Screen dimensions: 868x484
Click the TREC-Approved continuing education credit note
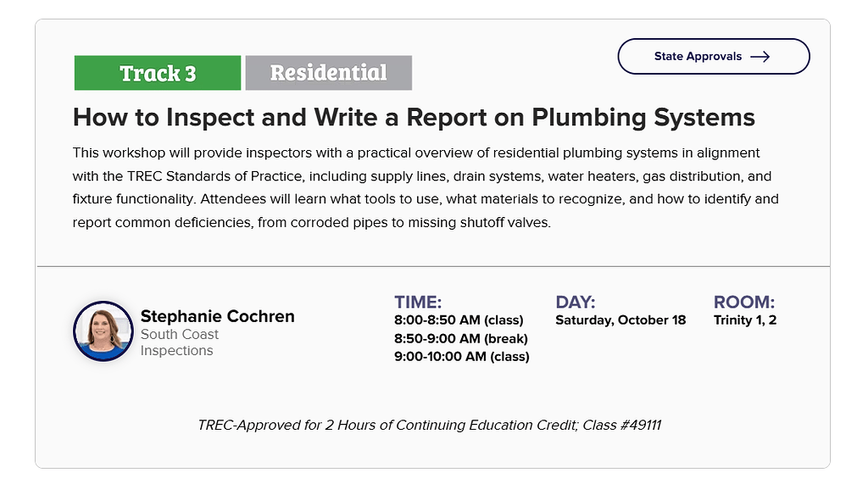click(387, 425)
